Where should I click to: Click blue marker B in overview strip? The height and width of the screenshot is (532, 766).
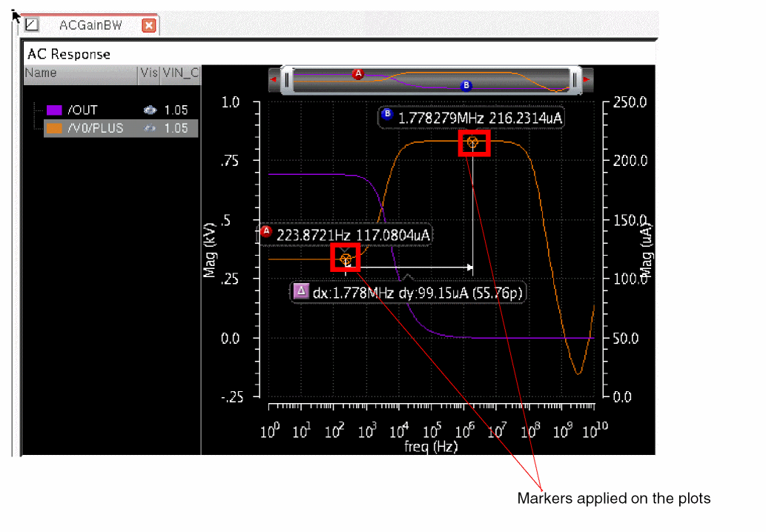click(x=466, y=85)
